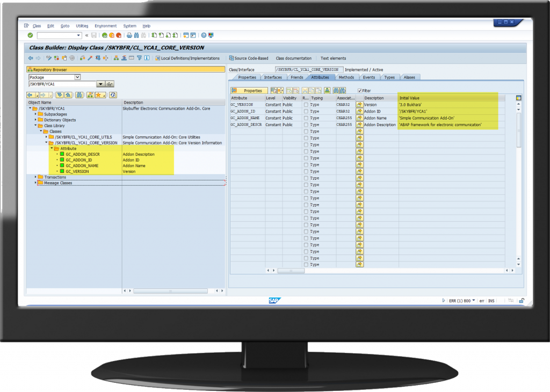Click the blue information 'i' icon
Viewport: 550px width, 392px height.
(x=147, y=58)
